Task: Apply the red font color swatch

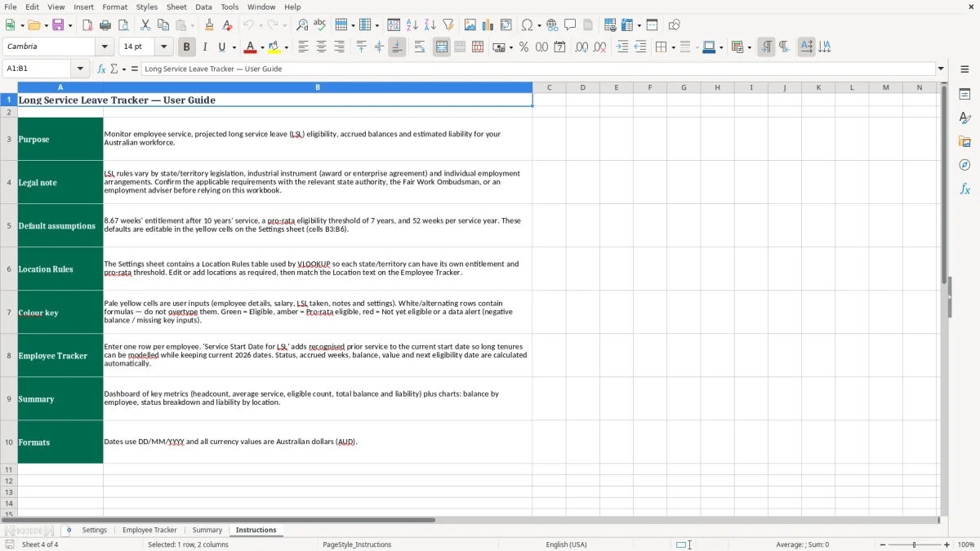Action: (250, 47)
